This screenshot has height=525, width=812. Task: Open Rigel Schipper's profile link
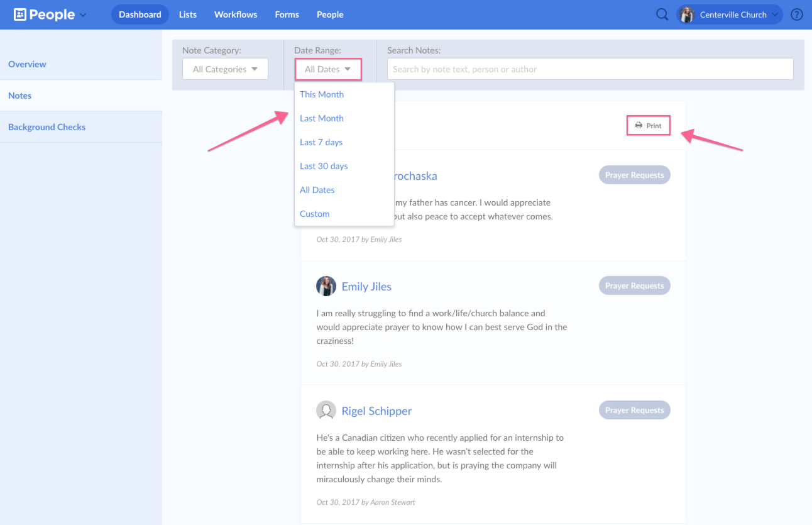point(376,411)
